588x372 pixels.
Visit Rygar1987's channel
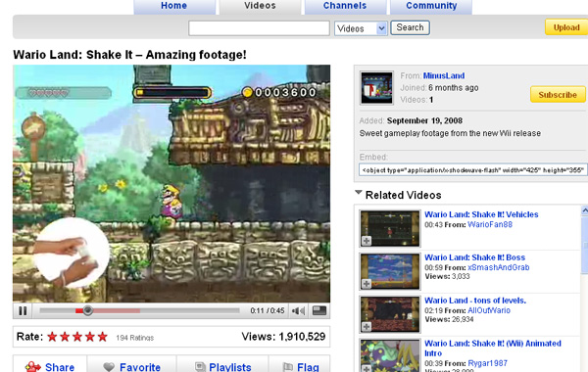pos(487,363)
